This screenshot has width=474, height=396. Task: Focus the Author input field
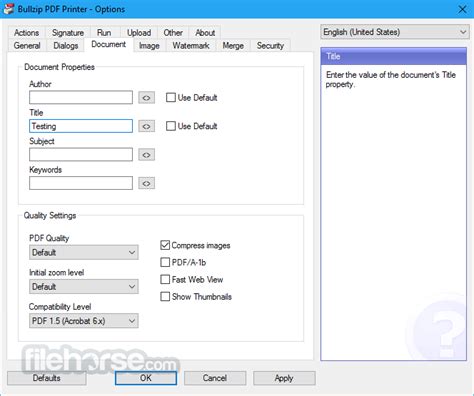coord(81,98)
